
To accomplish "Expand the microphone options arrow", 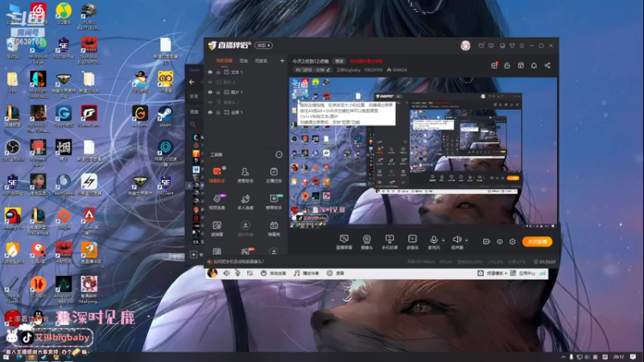I will [x=444, y=241].
